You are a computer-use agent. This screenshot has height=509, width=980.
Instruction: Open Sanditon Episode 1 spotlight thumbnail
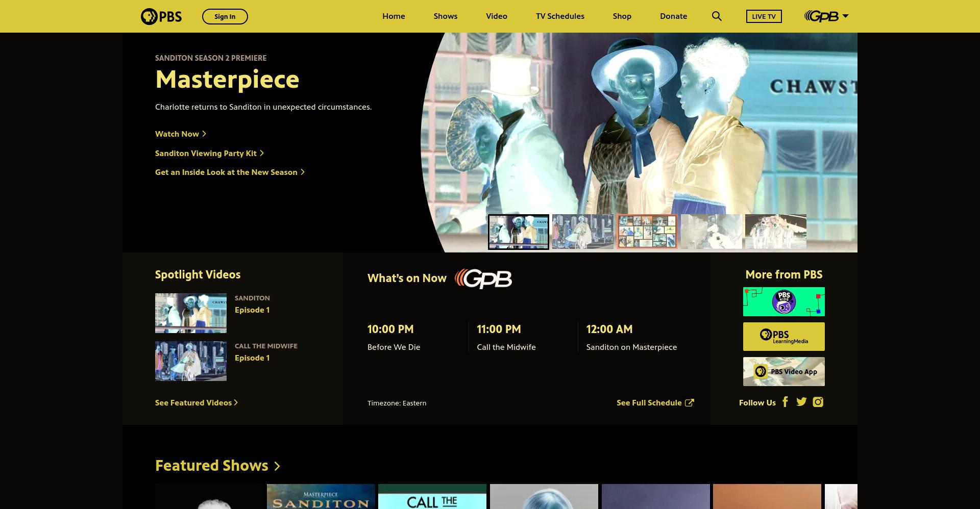191,313
